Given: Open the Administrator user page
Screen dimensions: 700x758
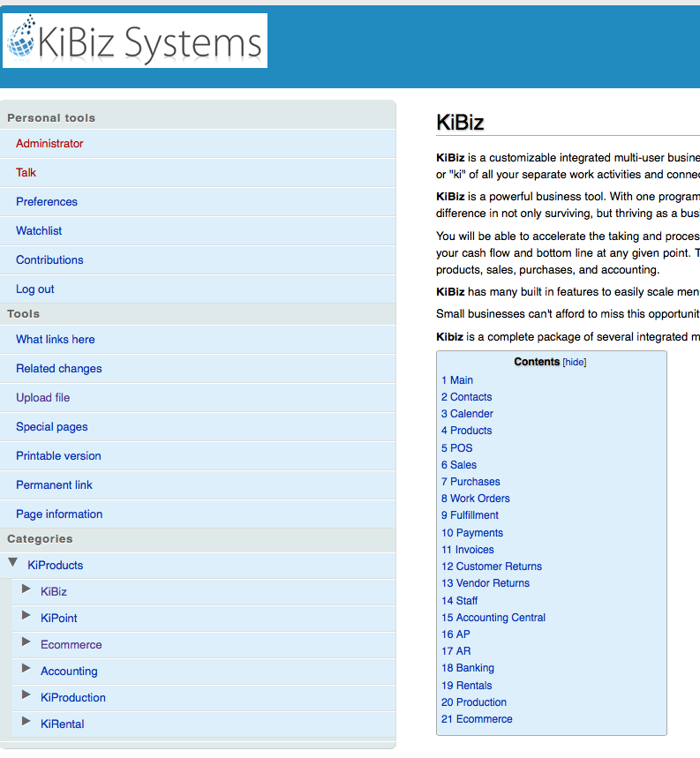Looking at the screenshot, I should 49,144.
